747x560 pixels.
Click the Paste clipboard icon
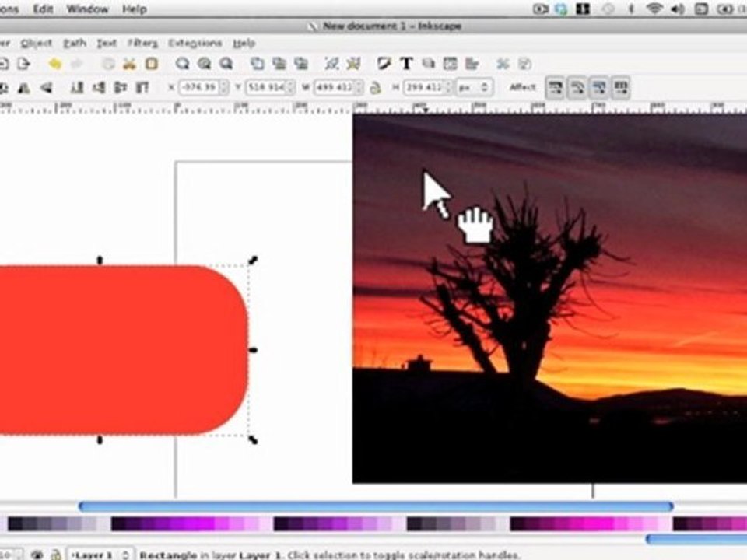152,64
